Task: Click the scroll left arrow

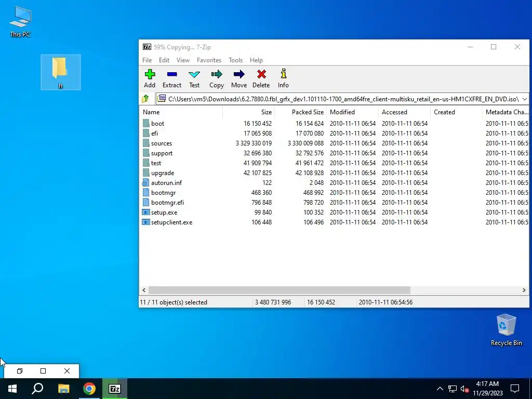Action: pos(144,290)
